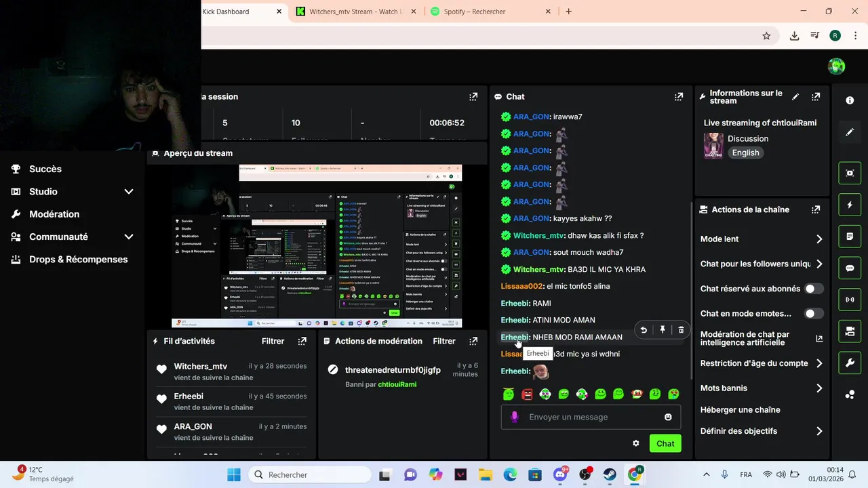Open Drops & Récompenses in left menu
This screenshot has height=488, width=868.
point(78,260)
